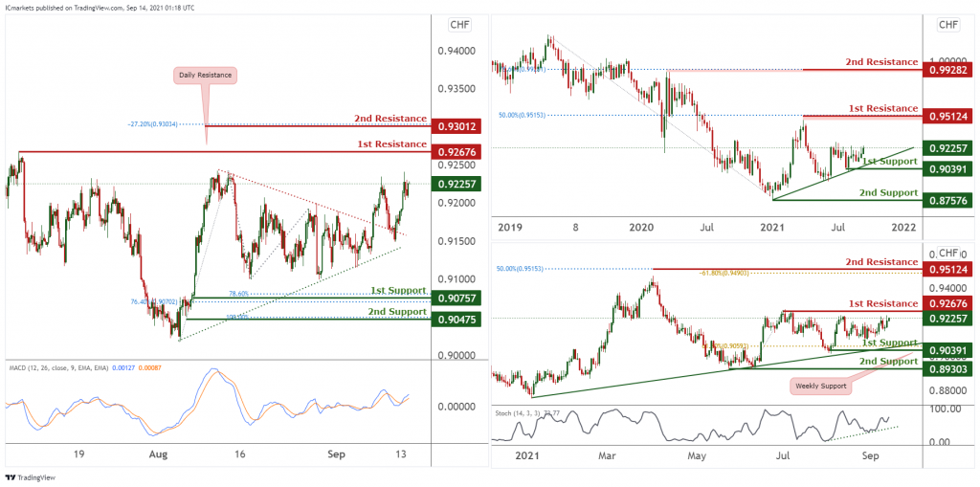Image resolution: width=980 pixels, height=487 pixels.
Task: Click the current price 0.92257 tag on left chart
Action: (457, 184)
